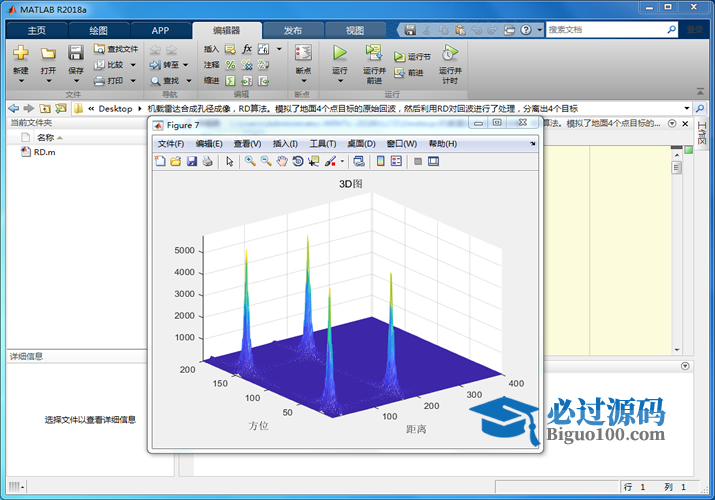The height and width of the screenshot is (500, 715).
Task: Open Insert (插入) menu in Figure 7
Action: 285,144
